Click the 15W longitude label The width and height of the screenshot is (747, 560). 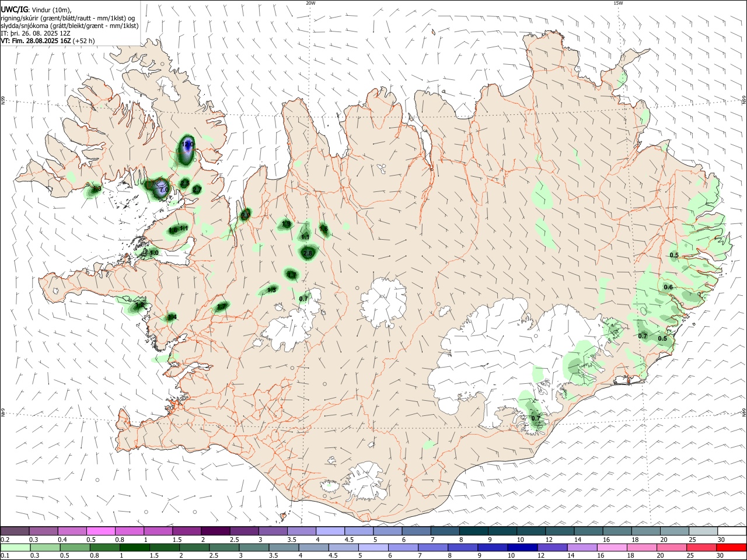617,3
